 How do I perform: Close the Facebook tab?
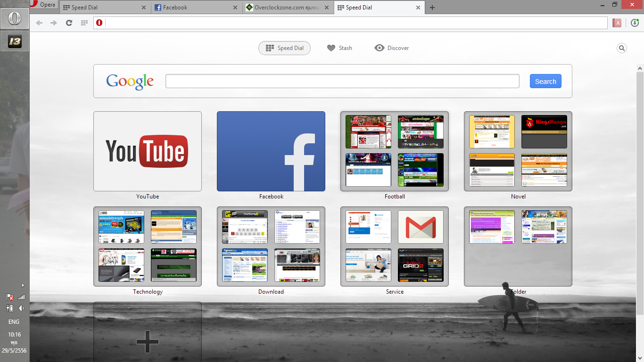(x=235, y=8)
